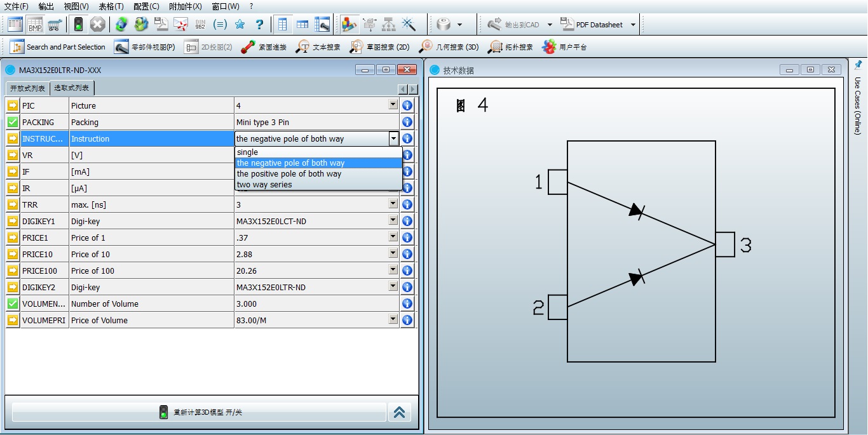Choose "two way series" from dropdown list
This screenshot has width=868, height=435.
point(264,185)
